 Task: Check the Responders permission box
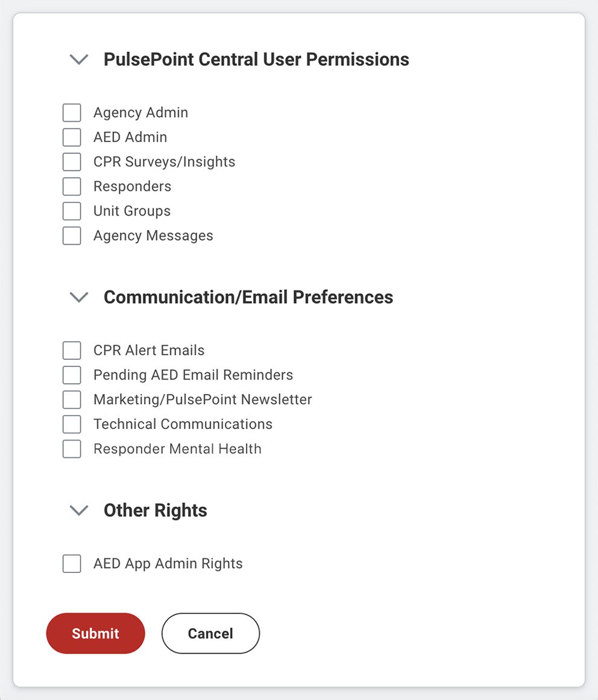(x=71, y=186)
